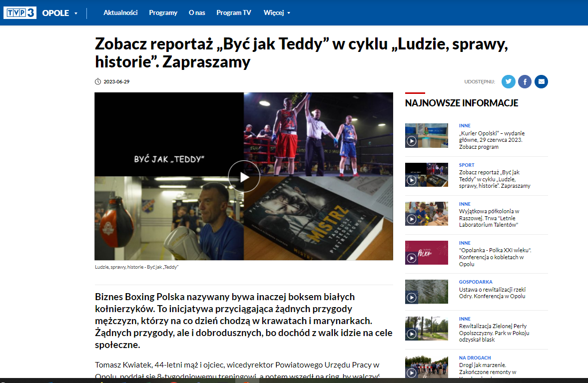Click the clock icon beside date 2023-06-29
The width and height of the screenshot is (588, 383).
point(98,82)
